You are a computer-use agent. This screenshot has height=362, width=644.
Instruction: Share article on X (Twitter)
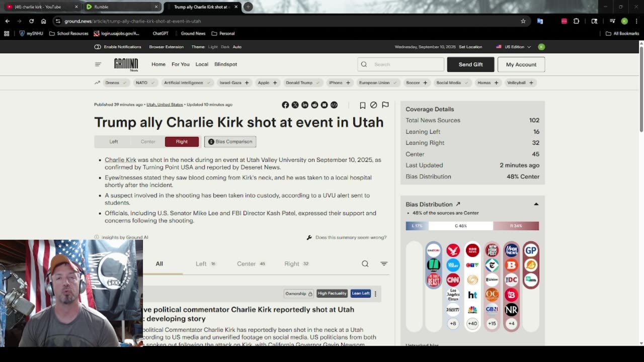tap(295, 105)
